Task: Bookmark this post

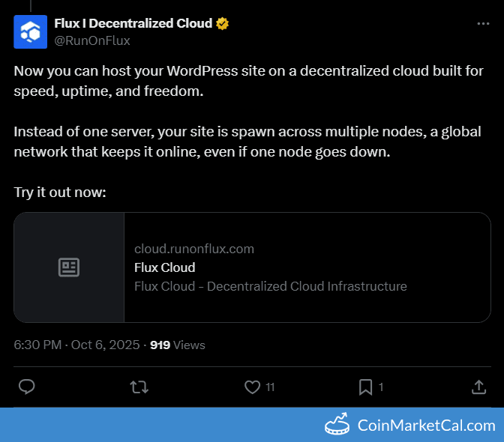Action: coord(365,387)
